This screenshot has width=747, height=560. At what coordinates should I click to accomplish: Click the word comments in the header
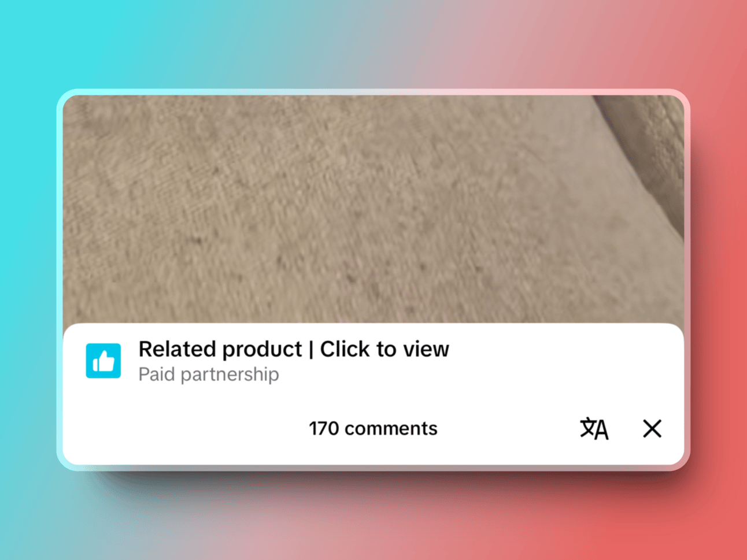tap(391, 429)
